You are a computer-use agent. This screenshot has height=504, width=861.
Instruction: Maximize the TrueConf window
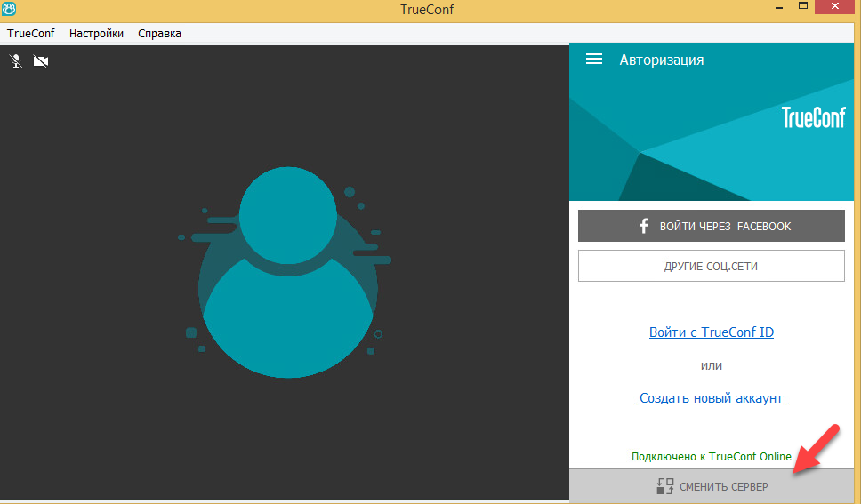[x=803, y=6]
